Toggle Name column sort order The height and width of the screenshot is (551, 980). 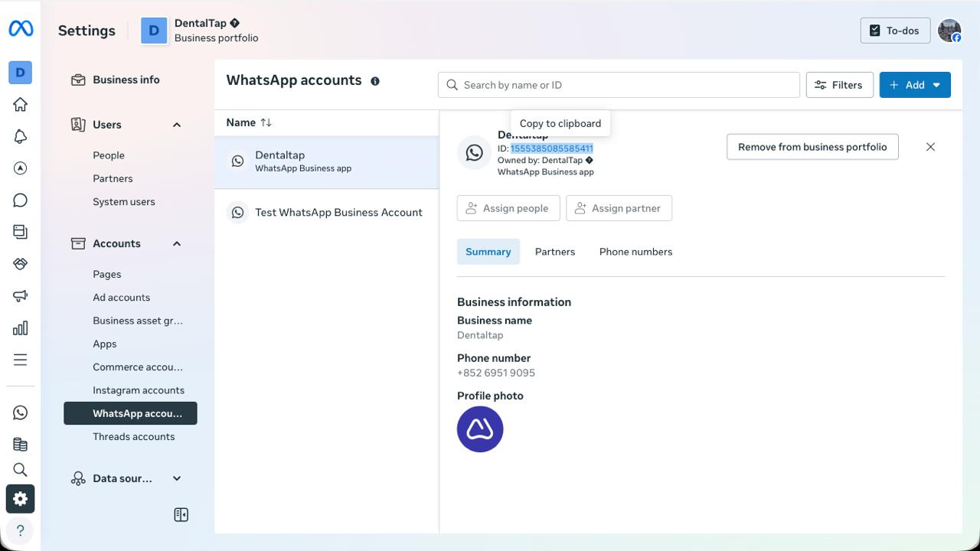pos(266,122)
